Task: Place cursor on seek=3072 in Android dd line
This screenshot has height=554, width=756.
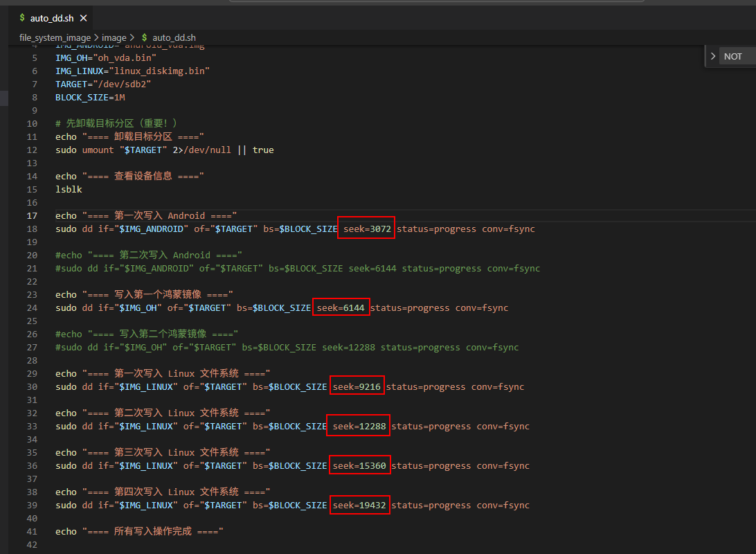Action: pos(366,229)
